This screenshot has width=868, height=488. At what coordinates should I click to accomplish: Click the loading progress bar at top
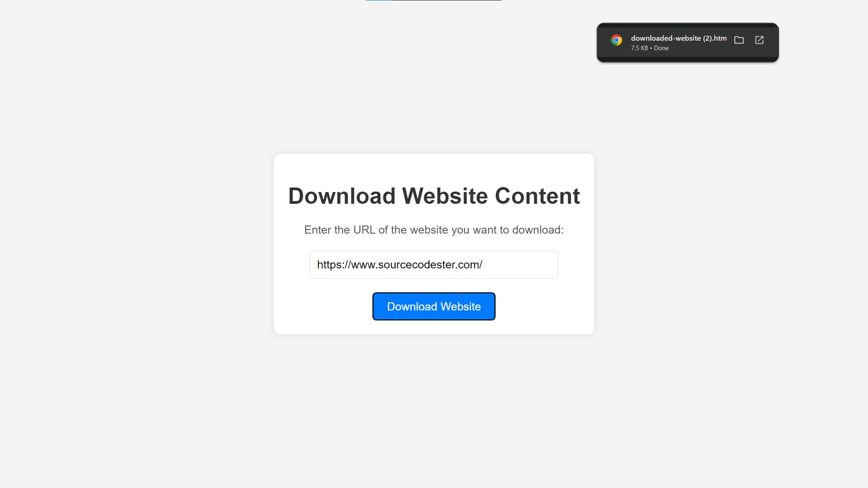434,0
